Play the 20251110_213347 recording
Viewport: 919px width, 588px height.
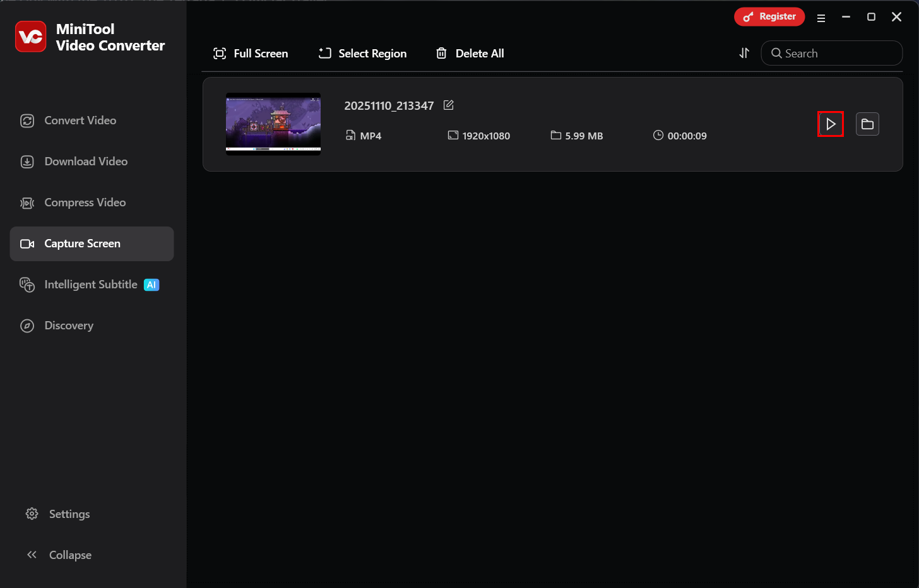tap(831, 124)
